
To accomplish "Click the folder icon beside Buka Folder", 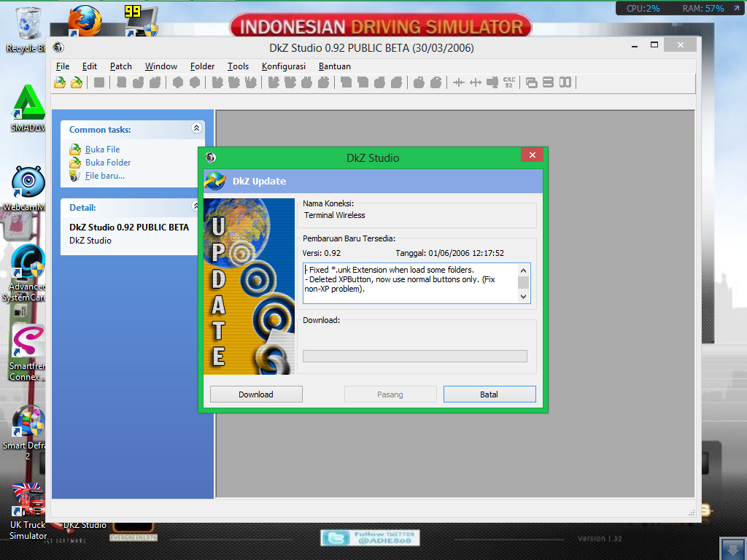I will click(75, 163).
